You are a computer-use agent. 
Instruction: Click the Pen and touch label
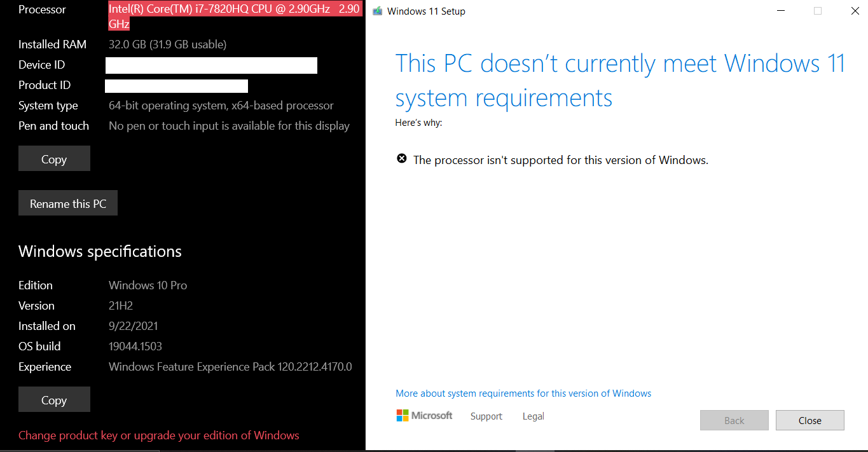click(x=53, y=126)
